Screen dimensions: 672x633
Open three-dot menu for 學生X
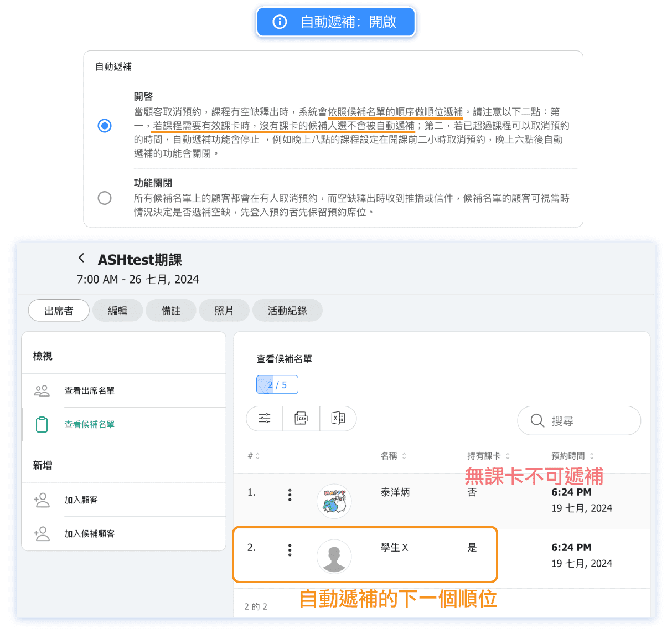click(290, 550)
